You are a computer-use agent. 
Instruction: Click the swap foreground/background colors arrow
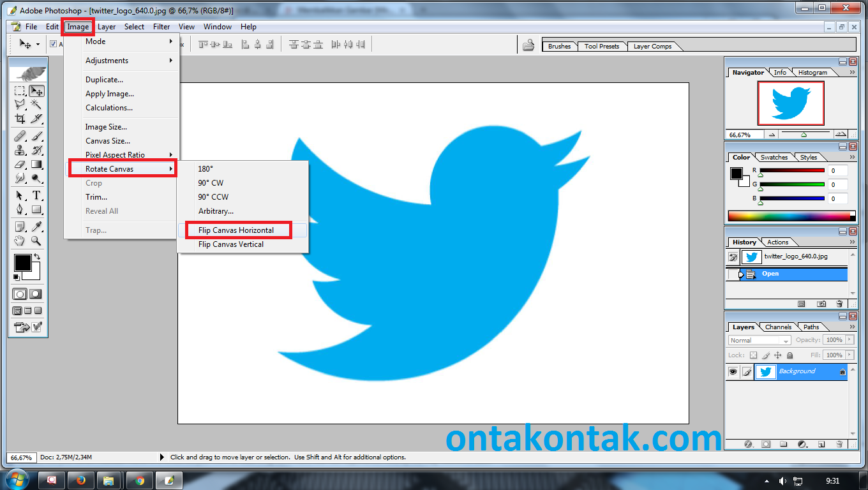click(37, 256)
